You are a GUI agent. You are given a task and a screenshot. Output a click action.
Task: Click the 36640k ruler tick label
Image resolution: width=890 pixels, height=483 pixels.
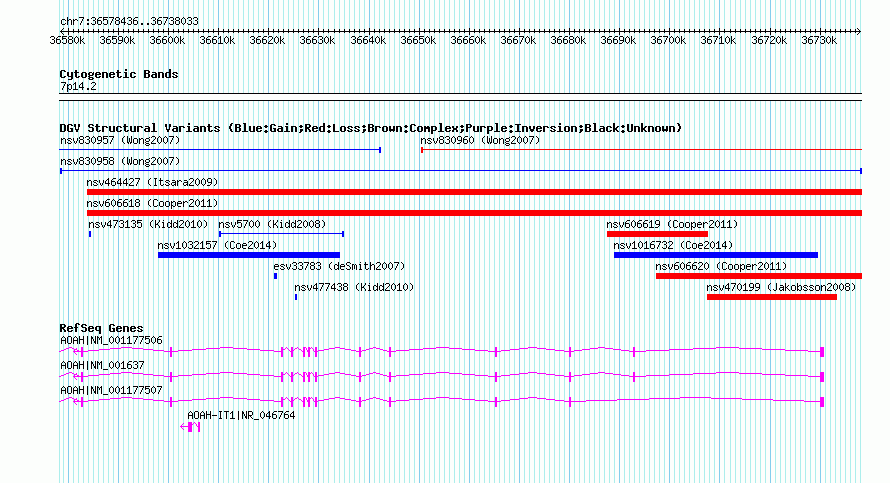(368, 40)
